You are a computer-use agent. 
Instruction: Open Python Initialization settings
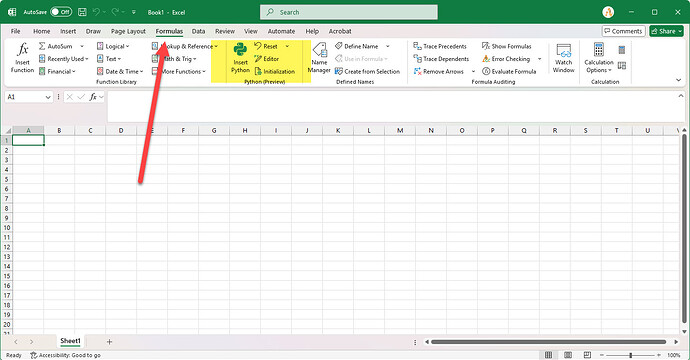point(275,71)
